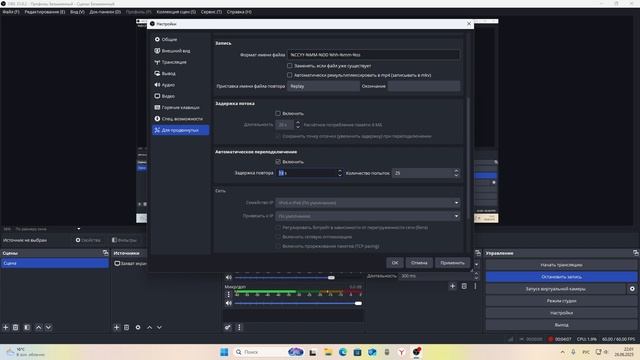The height and width of the screenshot is (360, 640).
Task: Remove source with trash icon in Sources
Action: (x=127, y=327)
